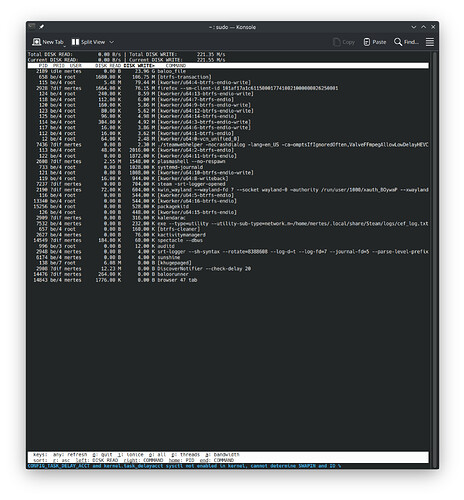
Task: Click the PRIO column header
Action: [x=59, y=66]
